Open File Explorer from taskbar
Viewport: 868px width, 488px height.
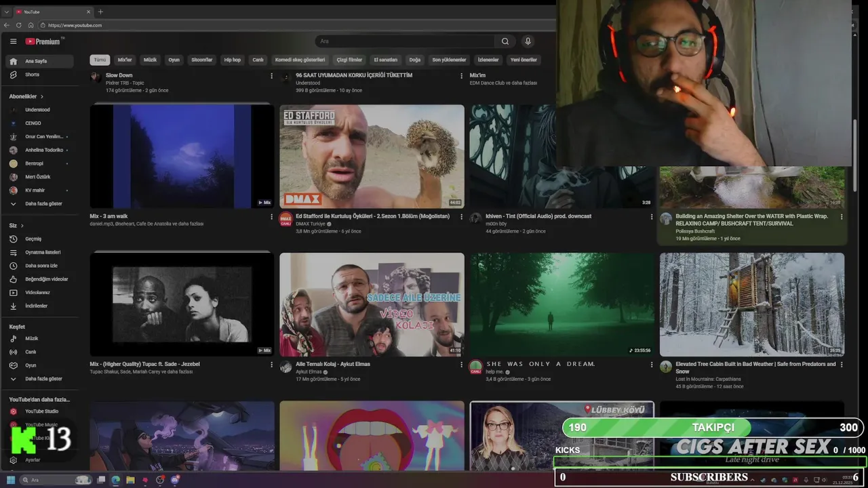pyautogui.click(x=130, y=480)
